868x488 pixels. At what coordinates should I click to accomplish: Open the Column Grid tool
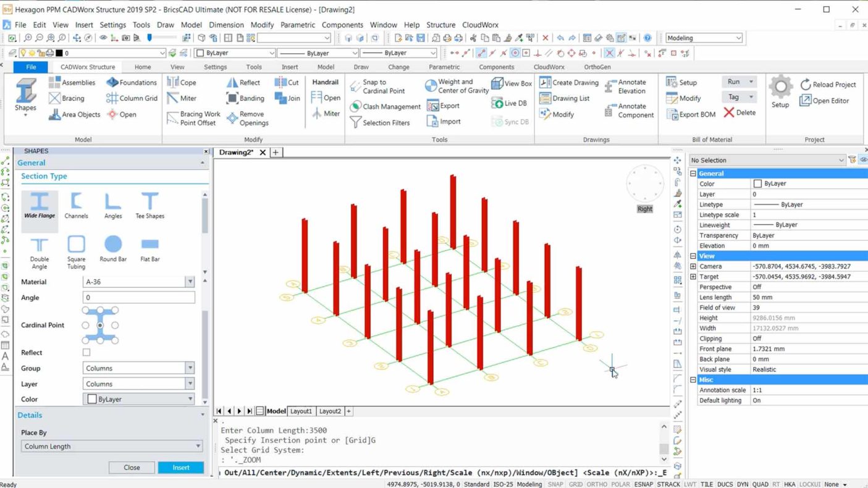[132, 98]
